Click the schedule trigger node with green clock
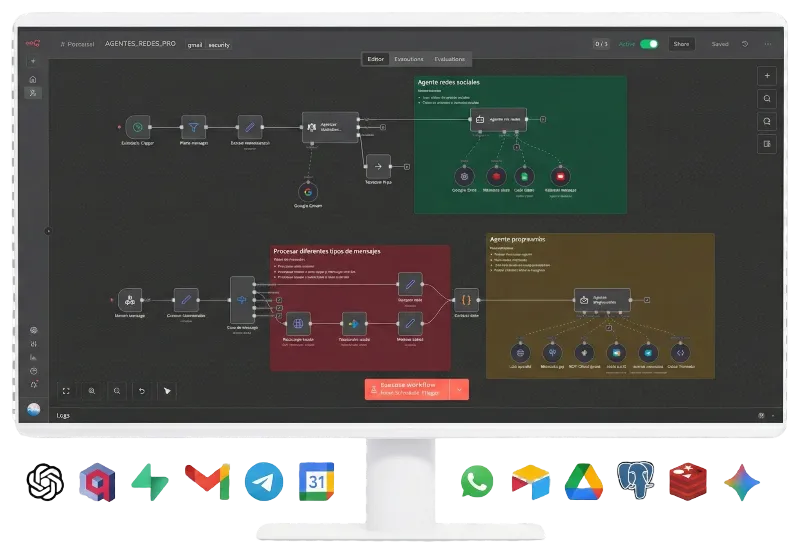Image resolution: width=796 pixels, height=556 pixels. click(138, 127)
